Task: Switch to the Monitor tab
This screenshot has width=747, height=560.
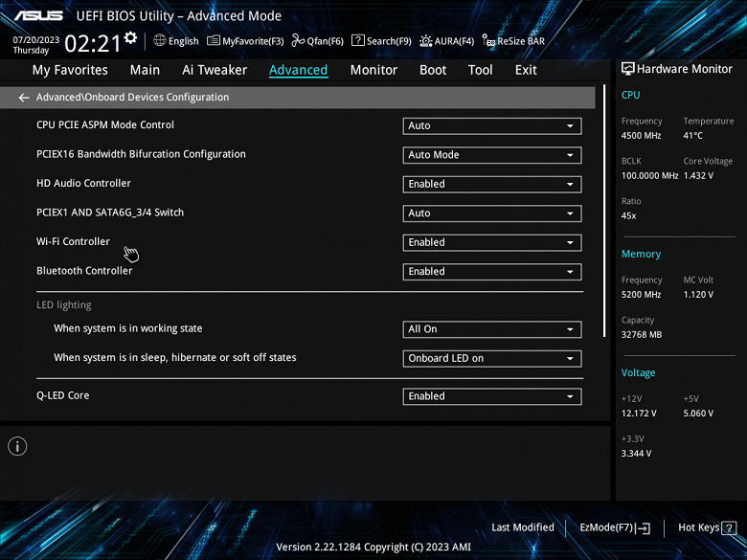Action: (x=373, y=70)
